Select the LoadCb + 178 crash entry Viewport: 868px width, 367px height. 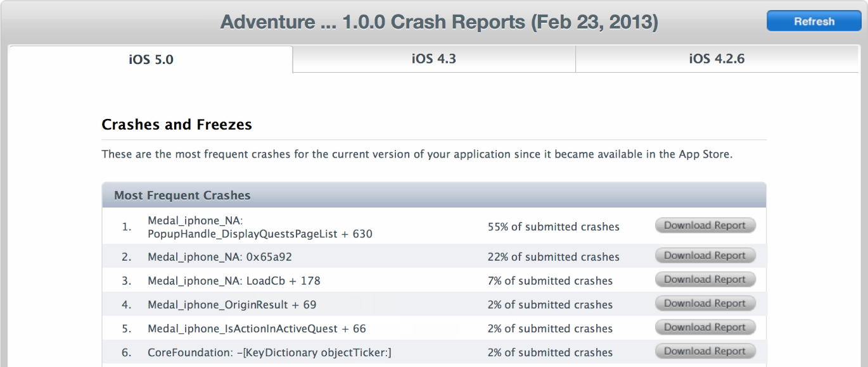click(x=233, y=280)
